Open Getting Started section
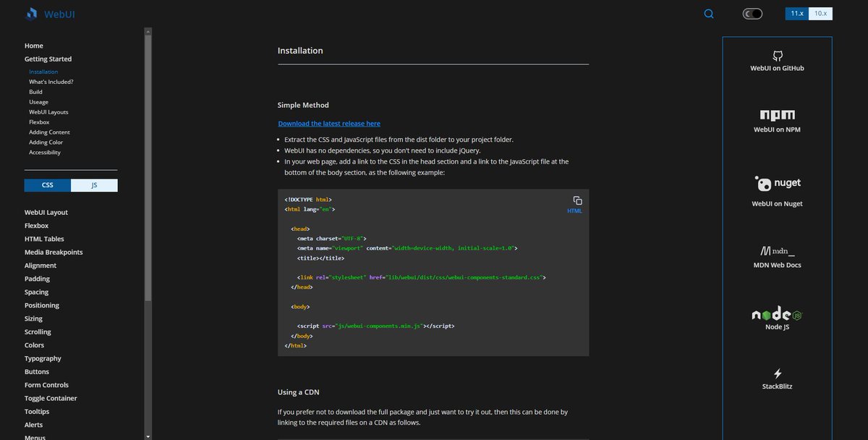Screen dimensions: 868x440 coord(48,59)
